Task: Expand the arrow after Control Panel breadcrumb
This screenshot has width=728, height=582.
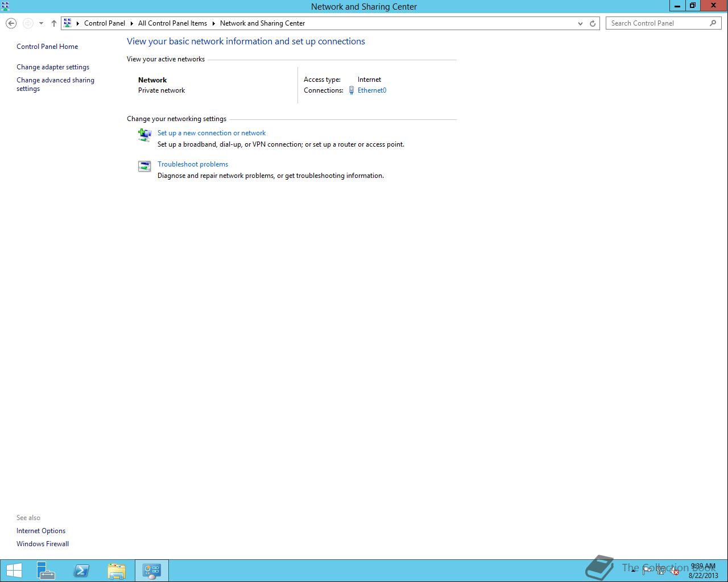Action: pos(131,23)
